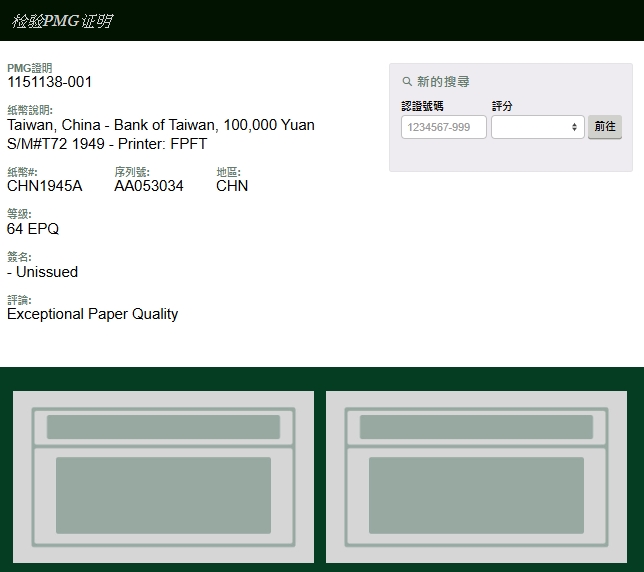Click the 紙幣說明 description label
644x572 pixels.
click(x=30, y=110)
